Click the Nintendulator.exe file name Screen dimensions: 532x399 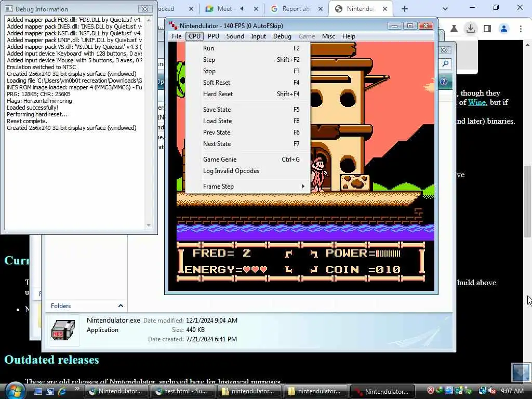click(x=113, y=320)
